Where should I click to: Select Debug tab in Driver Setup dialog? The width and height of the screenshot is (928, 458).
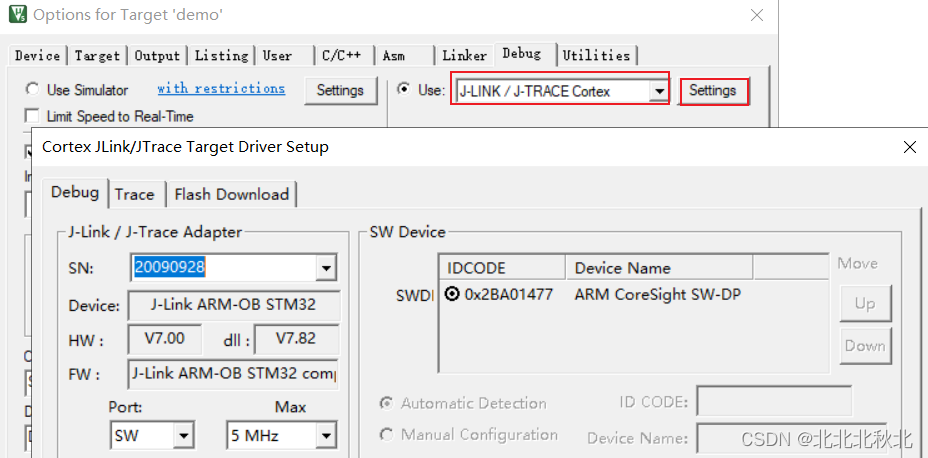point(75,192)
